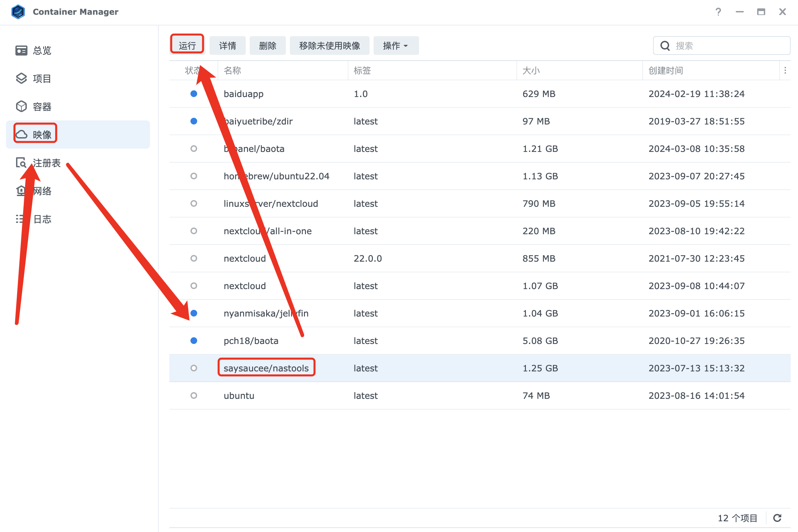The width and height of the screenshot is (798, 532).
Task: Click the baiduapp status dot
Action: tap(194, 94)
